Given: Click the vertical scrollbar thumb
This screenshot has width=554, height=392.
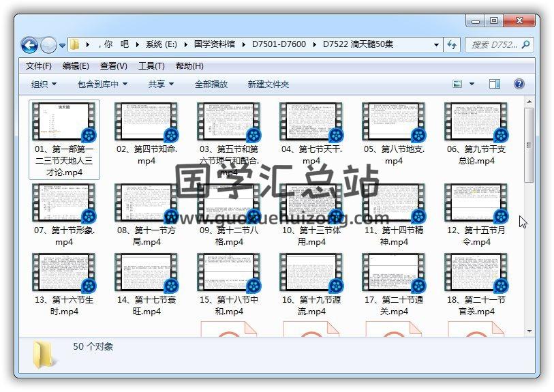Looking at the screenshot, I should [529, 145].
